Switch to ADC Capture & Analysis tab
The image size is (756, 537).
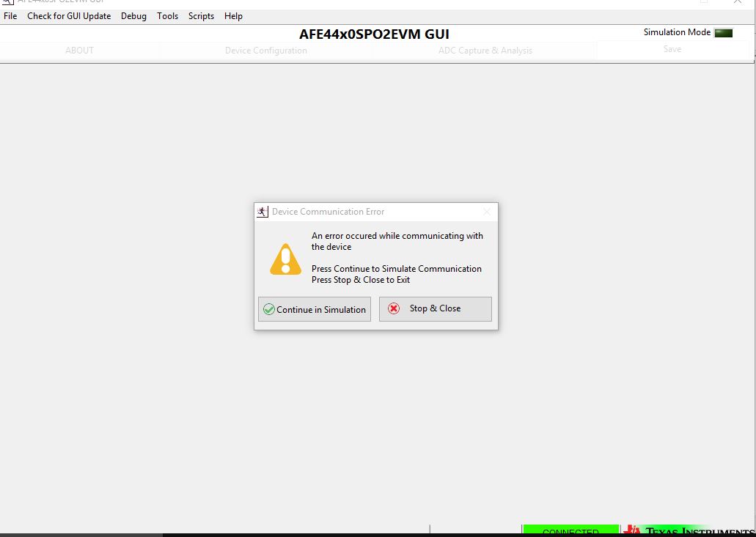coord(485,51)
